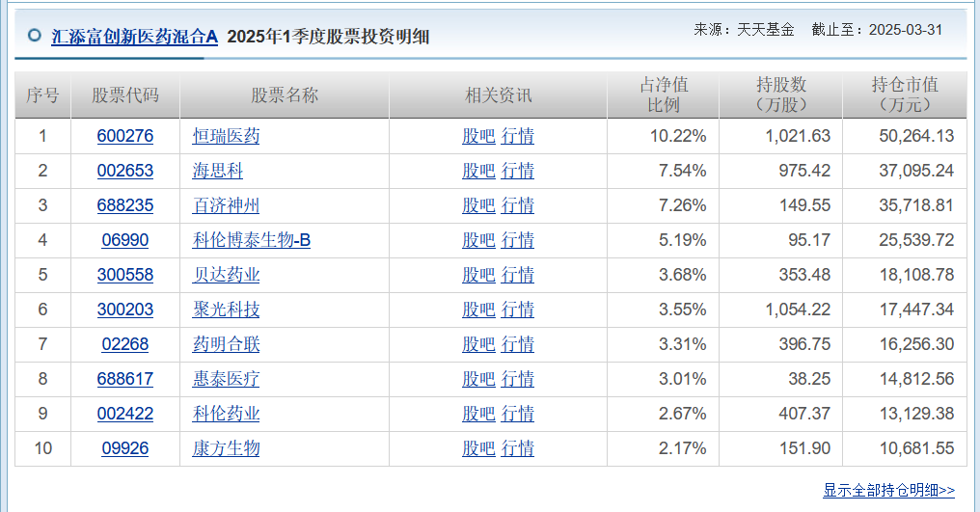Click the 持股数 column header
Screen dimensions: 980x512
(781, 95)
